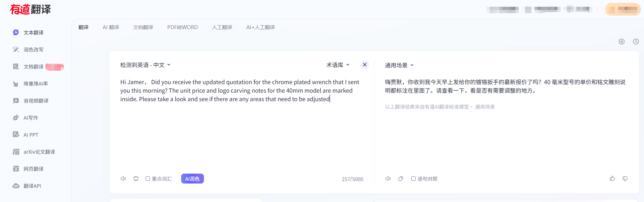644x202 pixels.
Task: Enable the 重点词汇 checkbox
Action: (148, 179)
